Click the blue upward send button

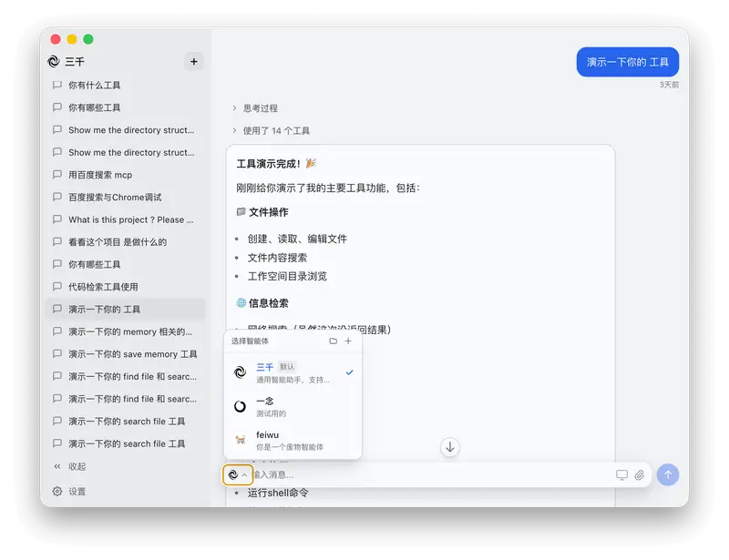tap(668, 474)
